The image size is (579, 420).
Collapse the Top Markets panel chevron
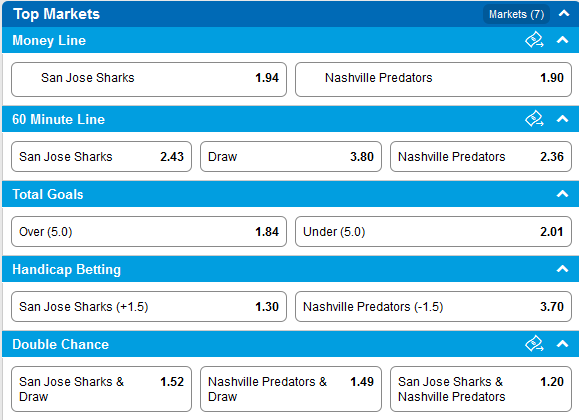(564, 14)
